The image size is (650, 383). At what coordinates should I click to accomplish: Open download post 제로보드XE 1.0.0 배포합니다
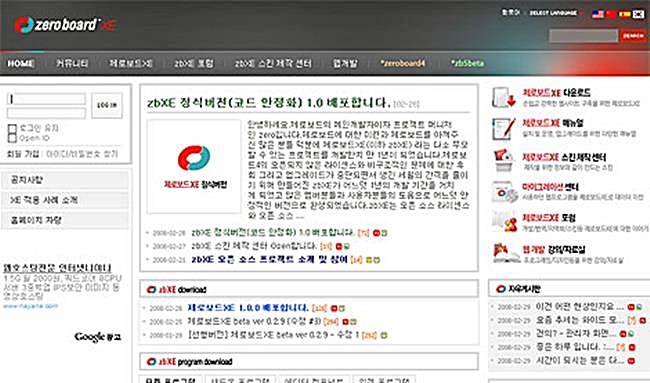248,308
